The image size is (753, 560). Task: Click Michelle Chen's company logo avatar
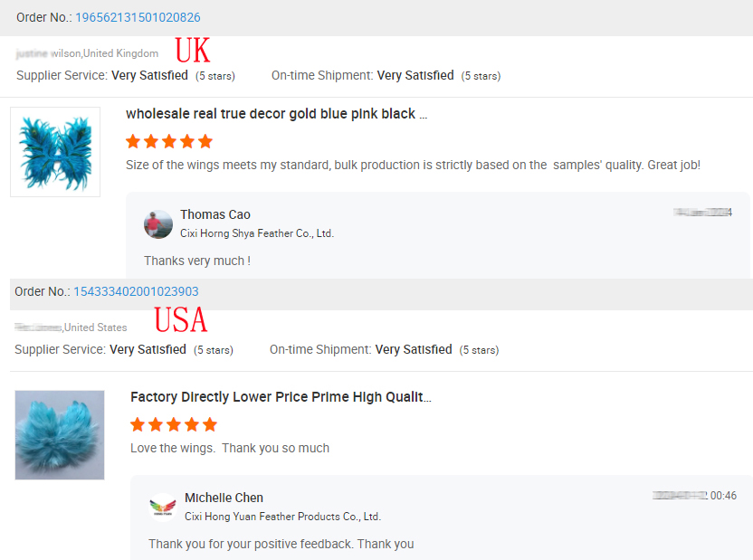coord(163,507)
